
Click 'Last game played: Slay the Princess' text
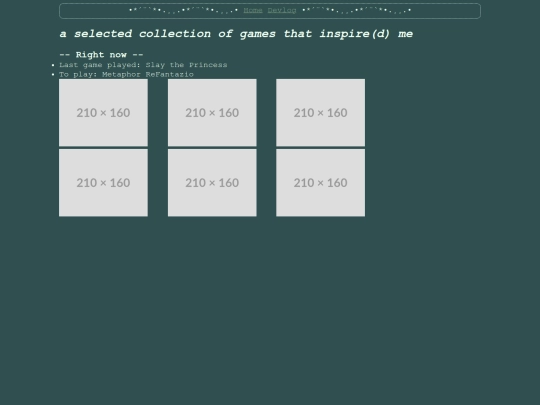click(143, 65)
